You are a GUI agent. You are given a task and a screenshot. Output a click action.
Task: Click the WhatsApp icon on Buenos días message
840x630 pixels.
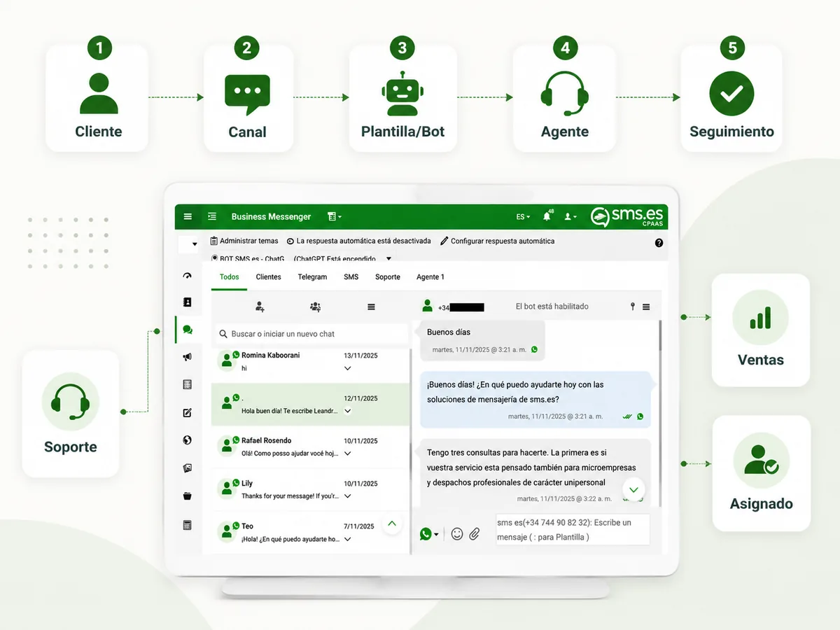coord(534,349)
